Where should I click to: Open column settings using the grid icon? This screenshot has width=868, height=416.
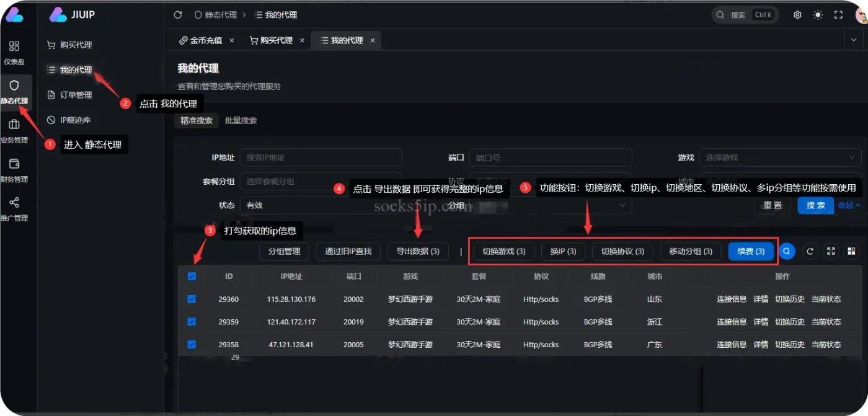852,251
